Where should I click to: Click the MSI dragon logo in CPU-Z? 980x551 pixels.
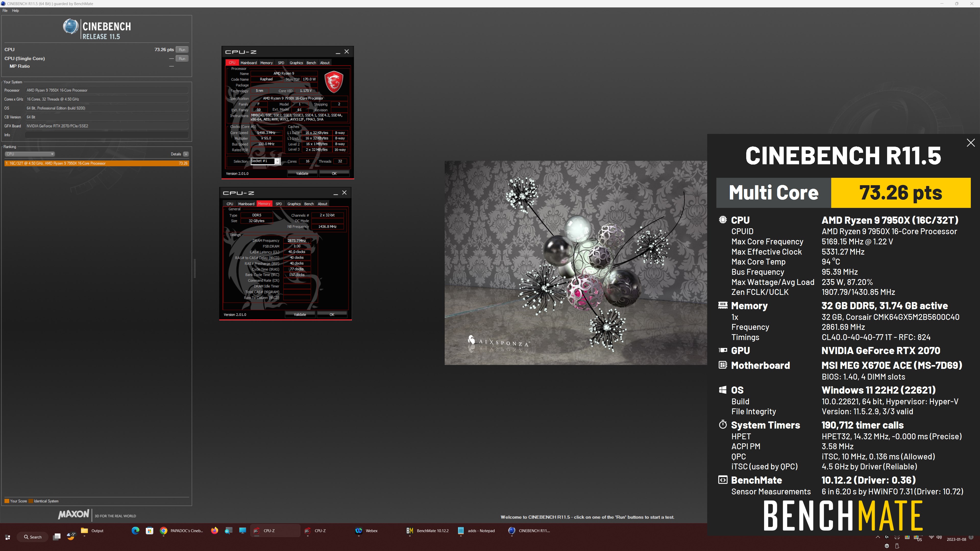click(x=334, y=81)
